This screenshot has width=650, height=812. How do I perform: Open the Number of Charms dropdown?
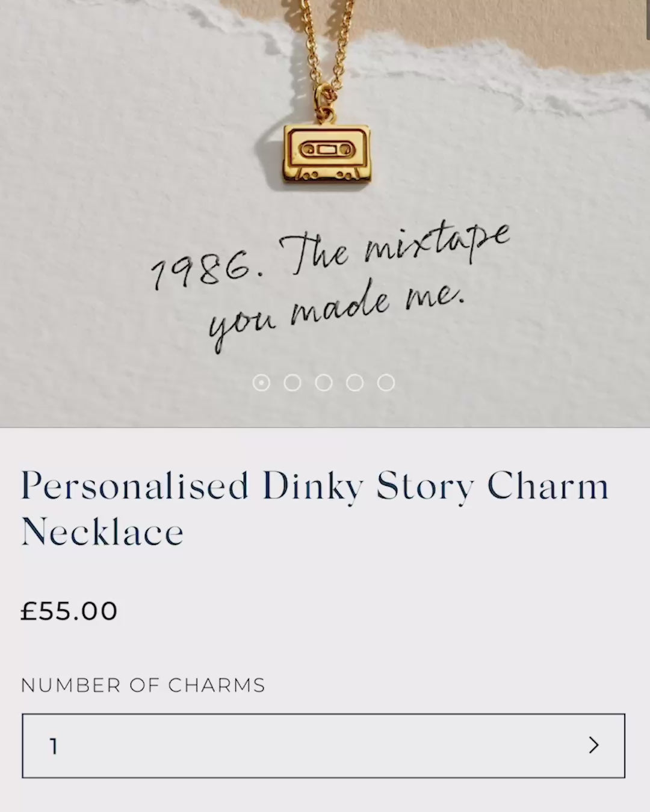(323, 746)
